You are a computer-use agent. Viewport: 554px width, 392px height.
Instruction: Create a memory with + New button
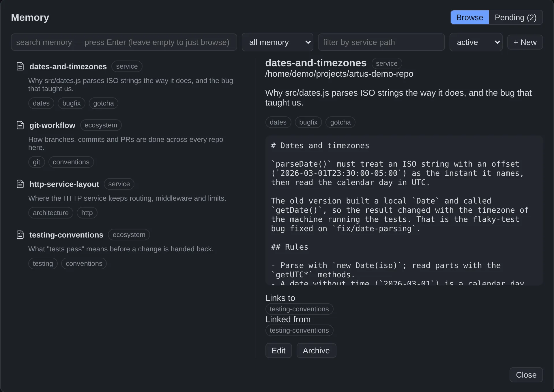pos(525,42)
